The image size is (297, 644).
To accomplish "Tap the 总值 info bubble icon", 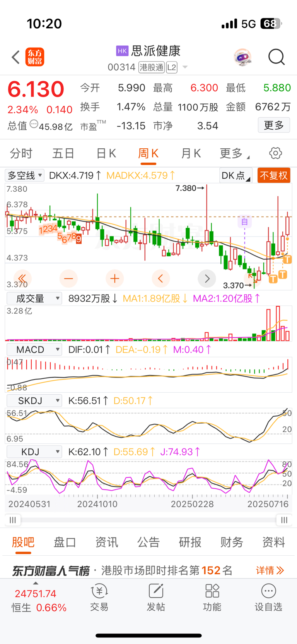I will click(34, 124).
